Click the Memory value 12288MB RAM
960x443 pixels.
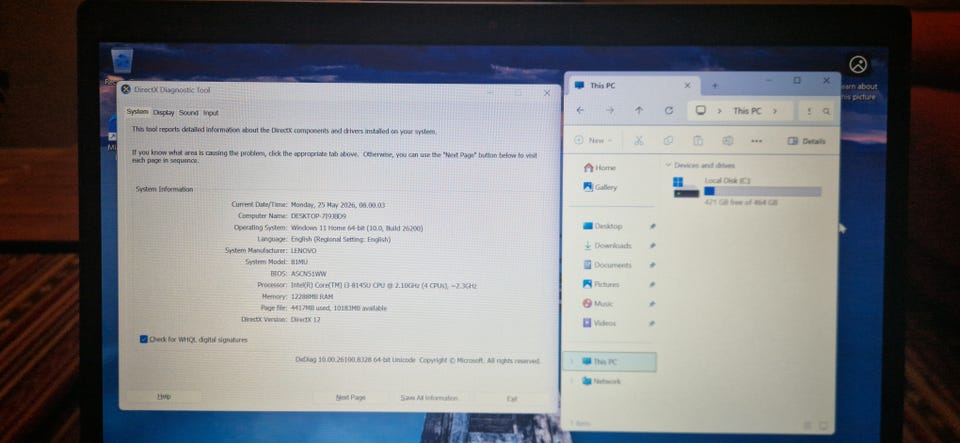coord(312,297)
